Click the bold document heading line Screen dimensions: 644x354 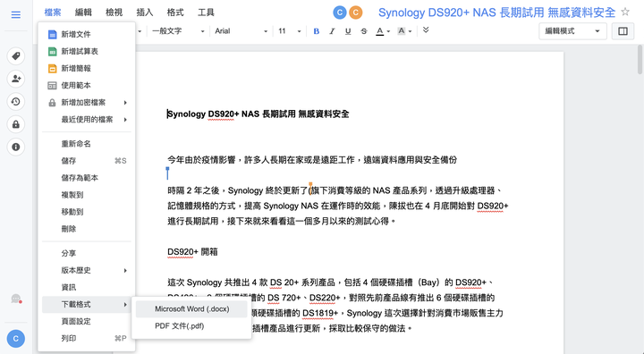click(x=258, y=114)
